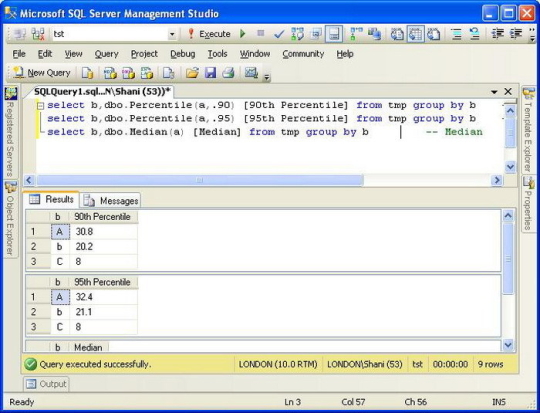Click editor horizontal scrollbar right arrow
The width and height of the screenshot is (540, 413).
point(497,180)
